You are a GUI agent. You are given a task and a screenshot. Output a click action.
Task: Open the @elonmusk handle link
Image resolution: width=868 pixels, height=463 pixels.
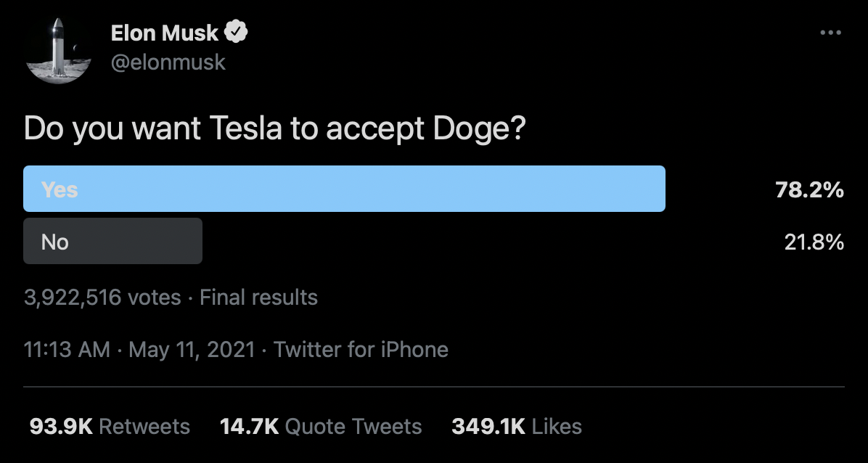[x=168, y=62]
